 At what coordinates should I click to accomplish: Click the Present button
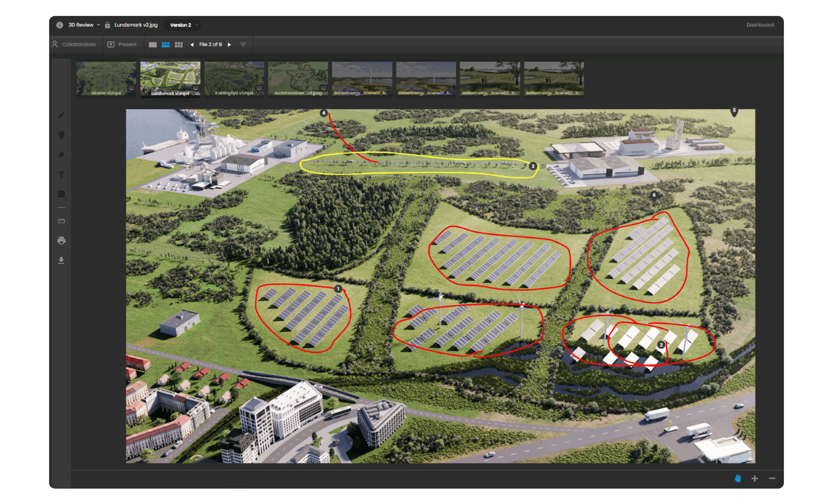[122, 45]
